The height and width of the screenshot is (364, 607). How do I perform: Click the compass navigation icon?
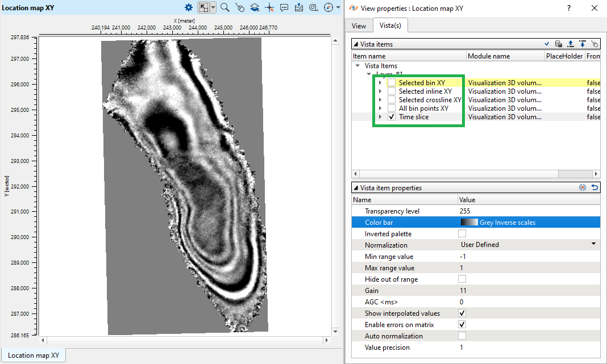(328, 7)
